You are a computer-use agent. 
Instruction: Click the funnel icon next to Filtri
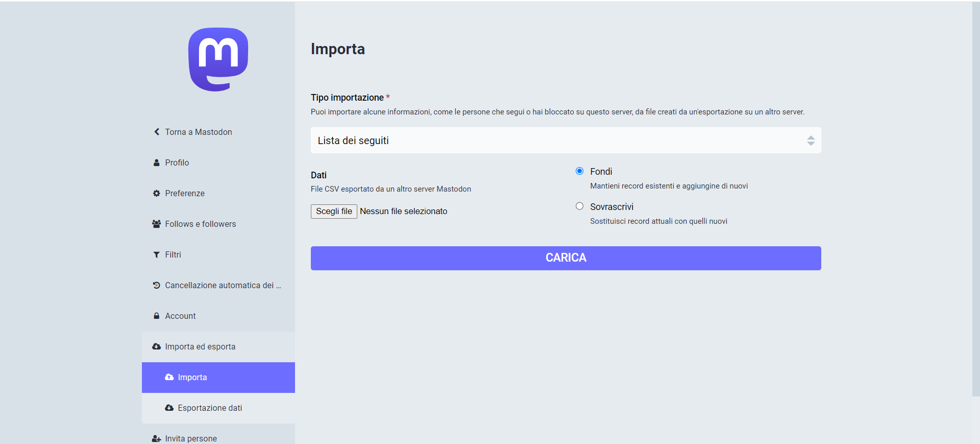tap(157, 254)
